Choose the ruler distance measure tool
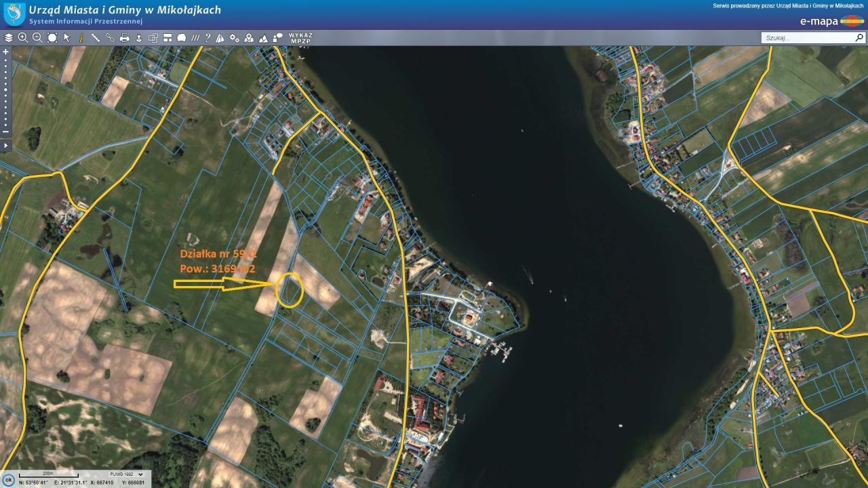 tap(96, 38)
